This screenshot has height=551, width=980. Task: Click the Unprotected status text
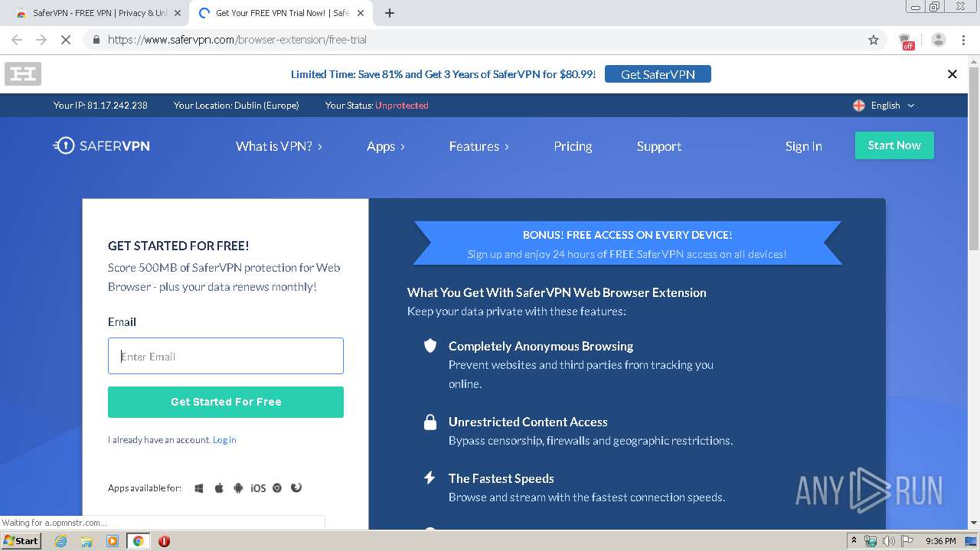click(402, 106)
